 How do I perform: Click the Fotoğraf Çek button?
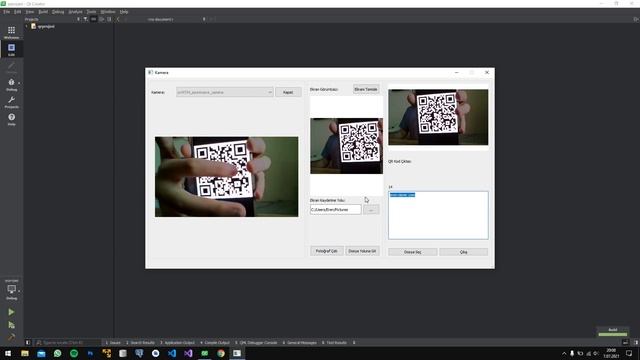tap(327, 251)
